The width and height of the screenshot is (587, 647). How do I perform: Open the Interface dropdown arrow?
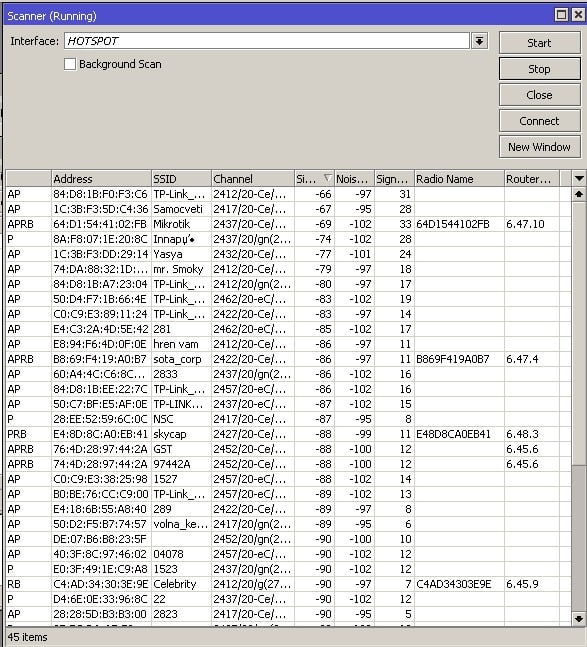(479, 41)
